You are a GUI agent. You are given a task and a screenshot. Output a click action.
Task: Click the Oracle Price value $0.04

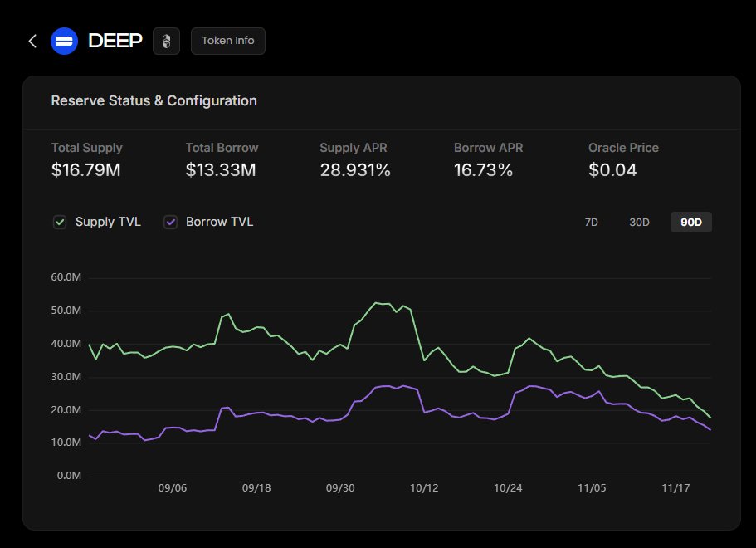[x=613, y=170]
